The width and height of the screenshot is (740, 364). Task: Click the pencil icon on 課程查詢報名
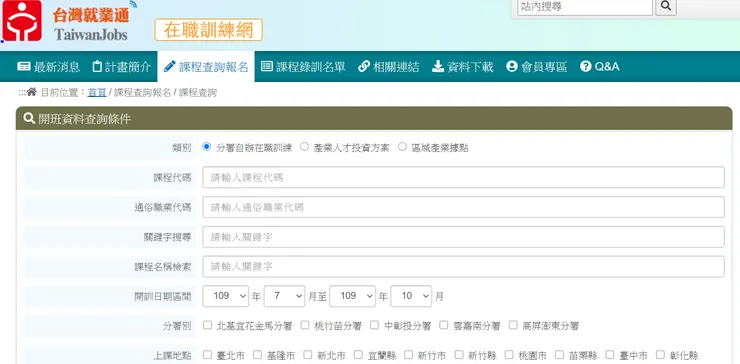pos(169,67)
